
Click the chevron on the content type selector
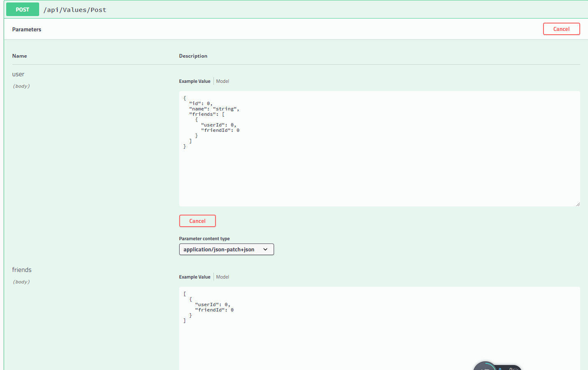(x=266, y=249)
